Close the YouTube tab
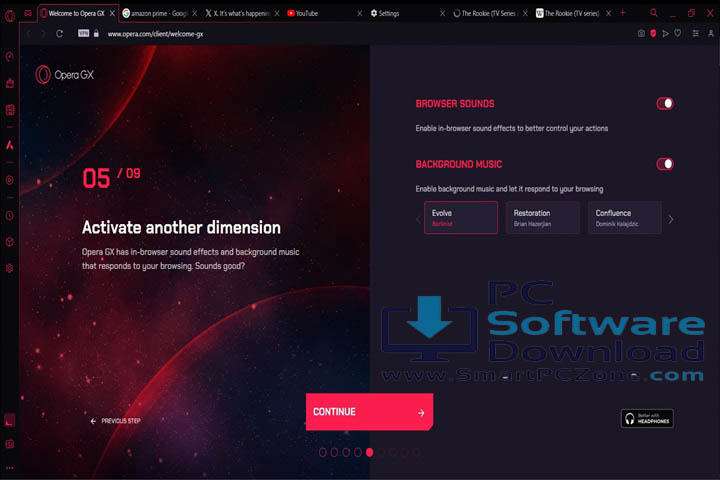 (x=360, y=13)
